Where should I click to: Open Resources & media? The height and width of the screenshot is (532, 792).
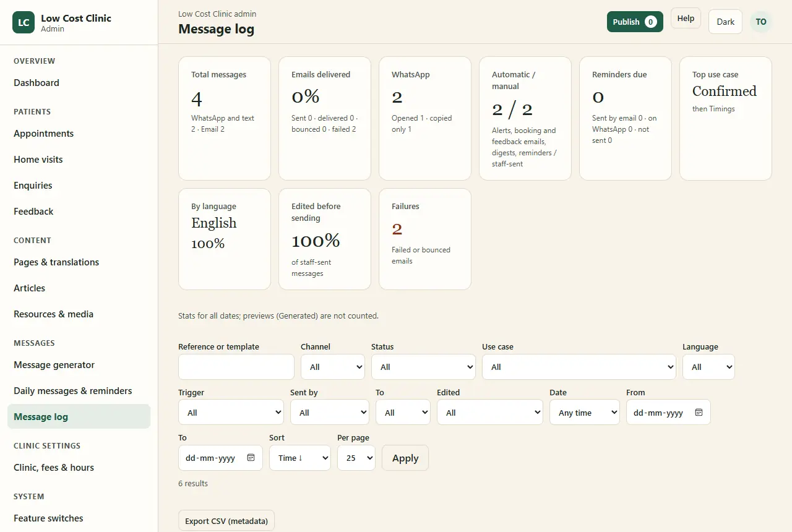point(79,314)
